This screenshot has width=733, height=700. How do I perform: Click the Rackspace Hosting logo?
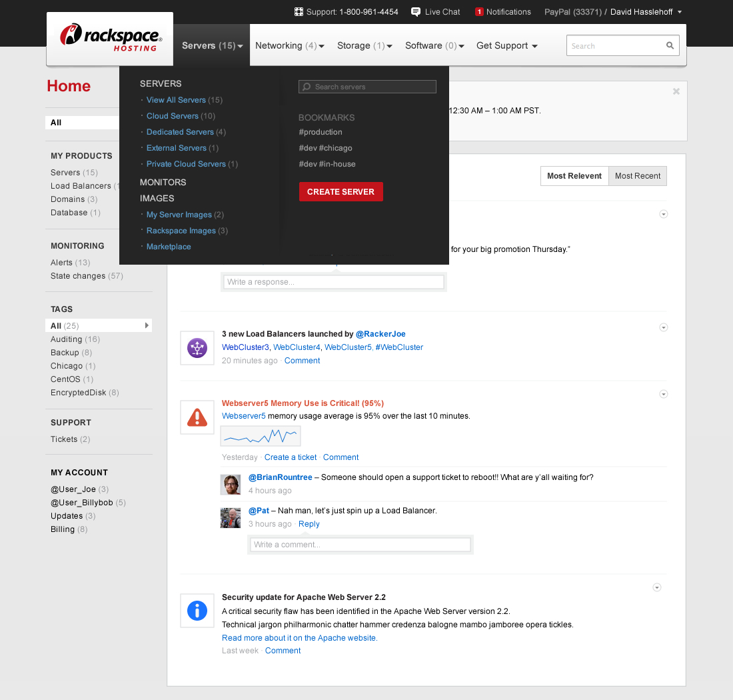click(110, 39)
